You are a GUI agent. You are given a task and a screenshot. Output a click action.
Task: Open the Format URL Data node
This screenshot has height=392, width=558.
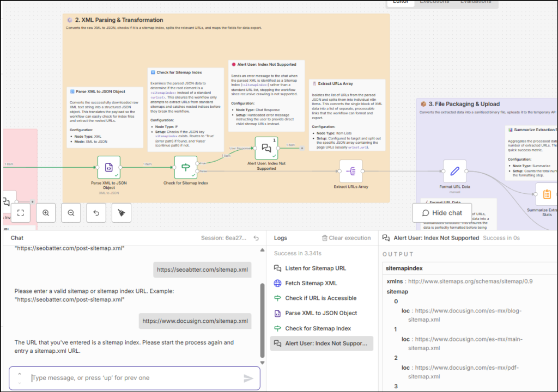454,171
